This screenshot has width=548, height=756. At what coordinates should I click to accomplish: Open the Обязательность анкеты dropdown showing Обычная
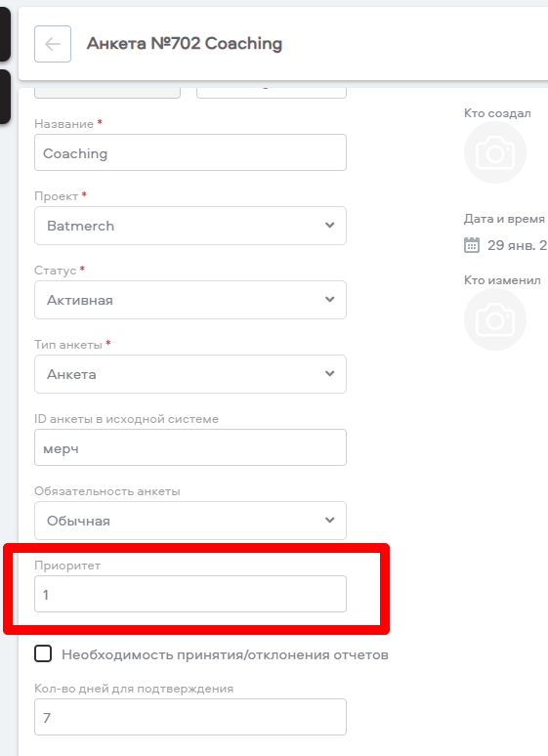pyautogui.click(x=190, y=521)
